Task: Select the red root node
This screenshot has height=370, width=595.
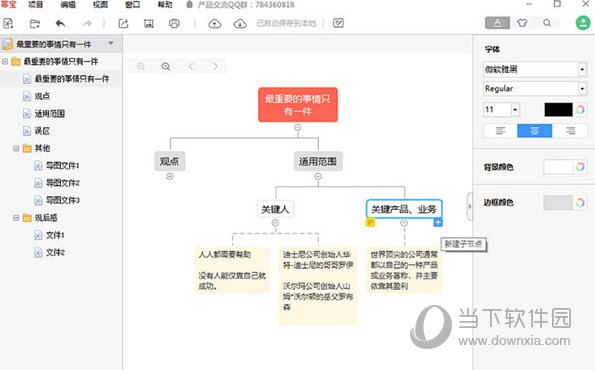Action: 298,105
